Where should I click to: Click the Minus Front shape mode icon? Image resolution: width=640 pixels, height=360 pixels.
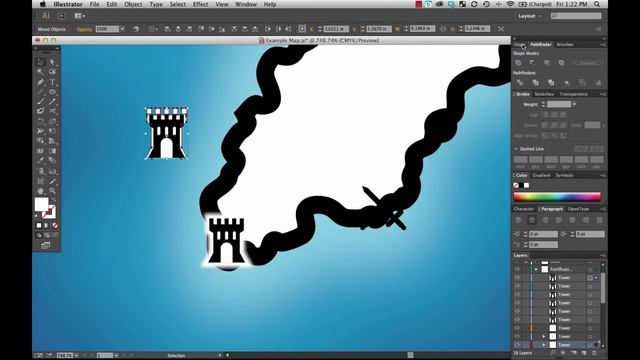(x=532, y=63)
